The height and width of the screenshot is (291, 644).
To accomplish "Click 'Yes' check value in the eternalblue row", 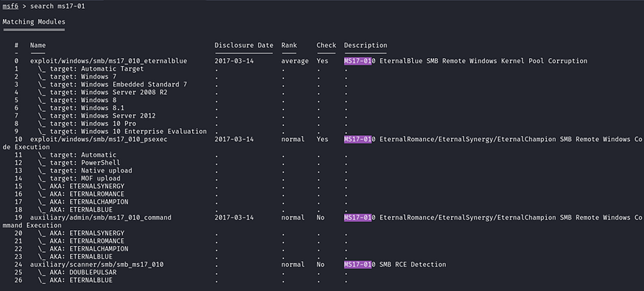I will (322, 61).
